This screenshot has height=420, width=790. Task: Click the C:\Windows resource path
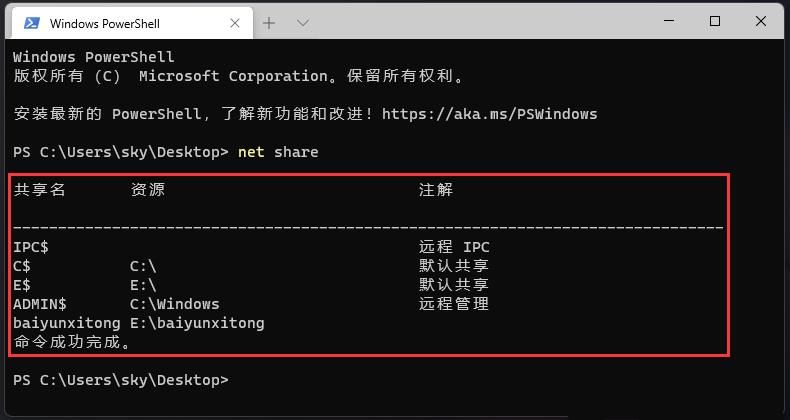click(174, 304)
